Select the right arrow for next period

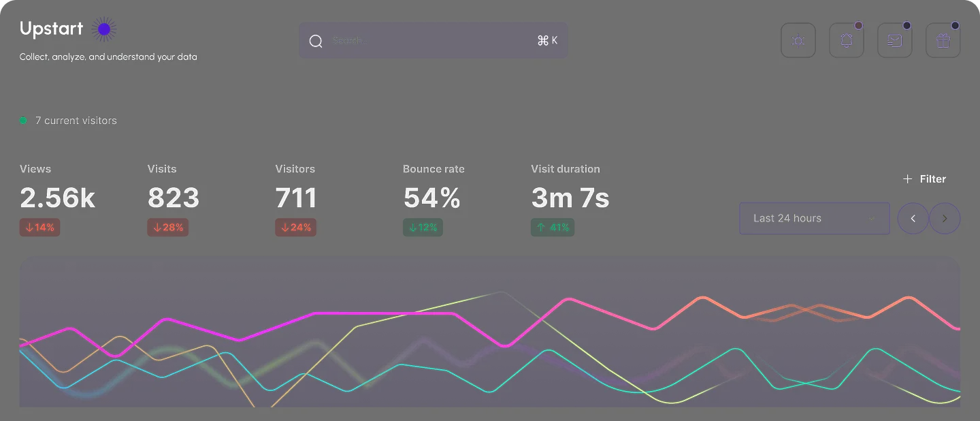click(945, 218)
